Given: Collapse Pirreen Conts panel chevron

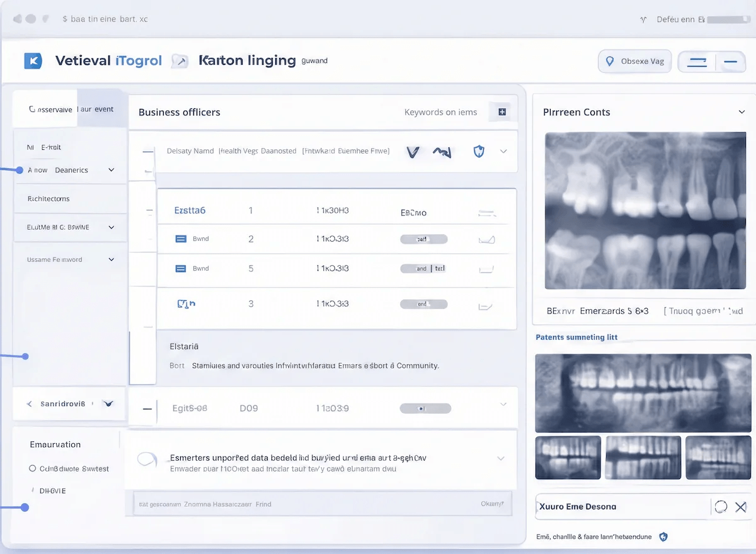Looking at the screenshot, I should coord(742,112).
